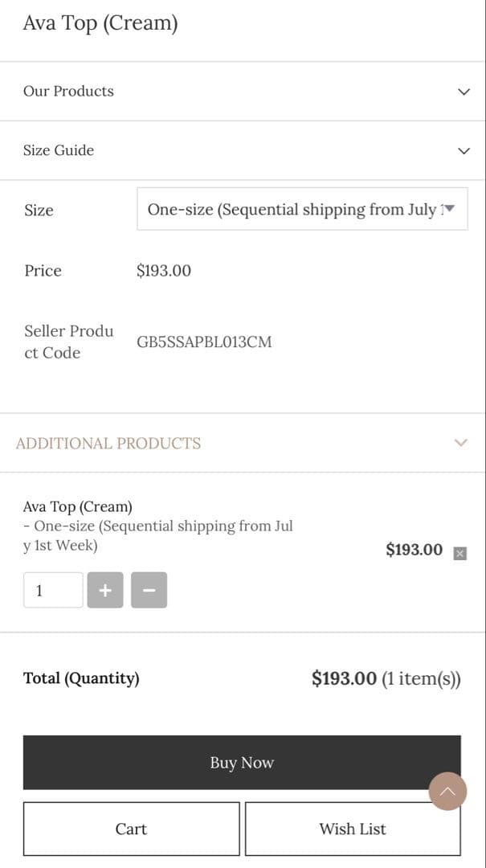
Task: Click the chevron next to Our Products
Action: pos(464,92)
